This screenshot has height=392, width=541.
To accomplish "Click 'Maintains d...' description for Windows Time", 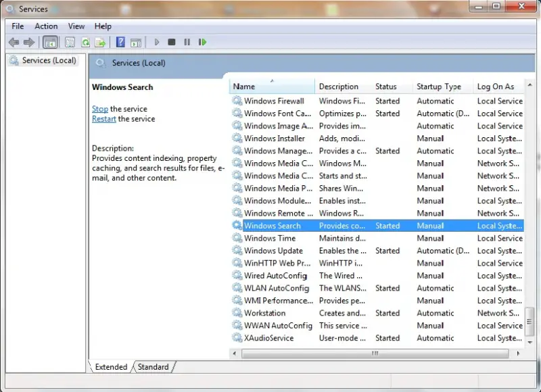I will tap(342, 238).
